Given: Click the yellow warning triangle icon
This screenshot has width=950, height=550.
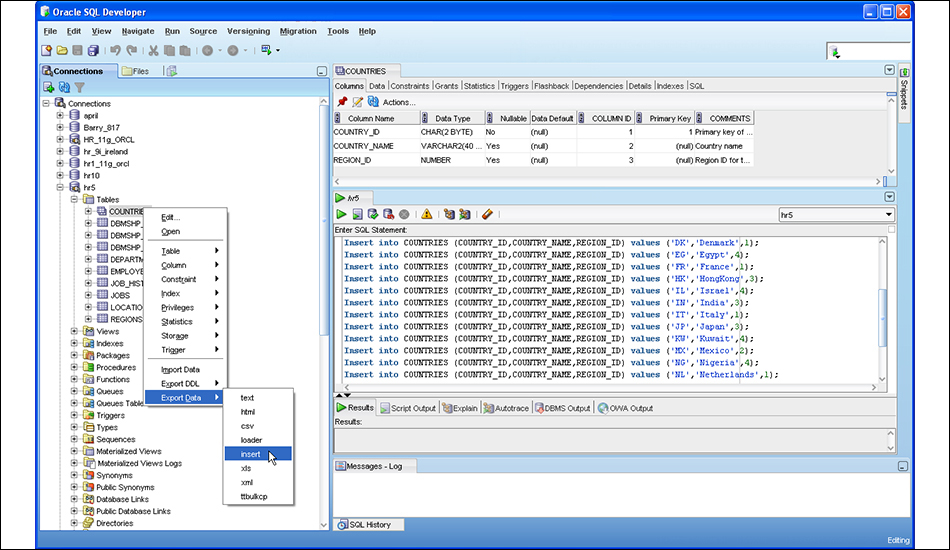Looking at the screenshot, I should (x=427, y=214).
